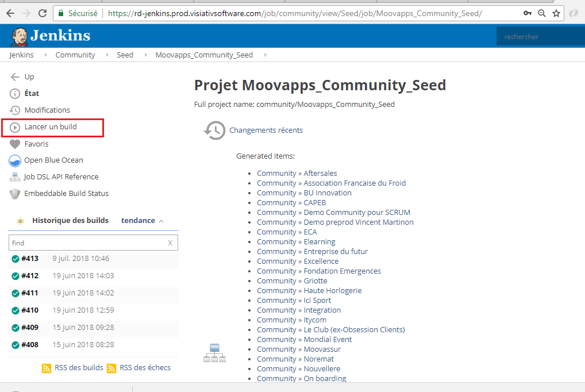This screenshot has height=392, width=585.
Task: Click the saved password key icon
Action: pyautogui.click(x=527, y=13)
